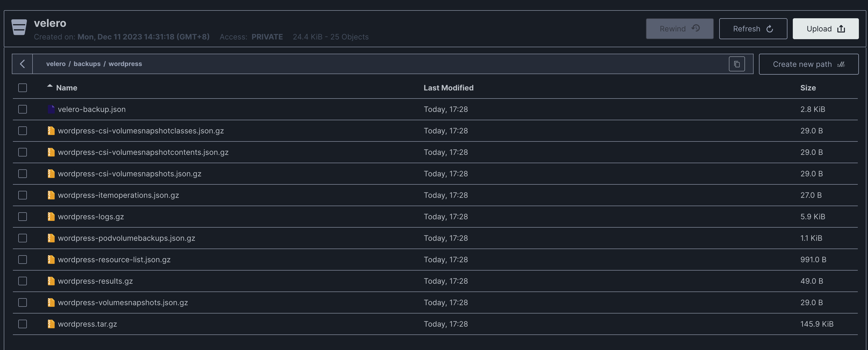The image size is (868, 350).
Task: Click the velero bucket icon
Action: (x=19, y=27)
